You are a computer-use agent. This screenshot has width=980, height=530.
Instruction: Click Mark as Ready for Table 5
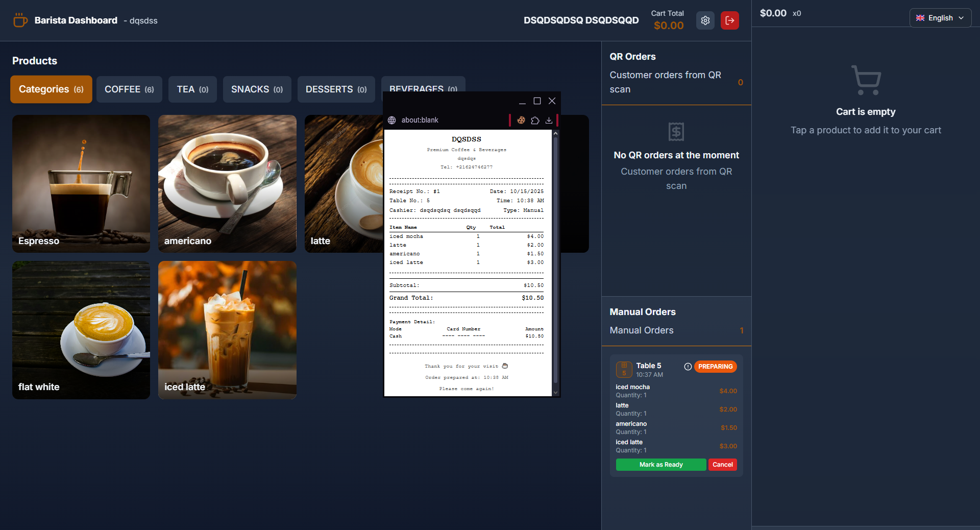(661, 465)
